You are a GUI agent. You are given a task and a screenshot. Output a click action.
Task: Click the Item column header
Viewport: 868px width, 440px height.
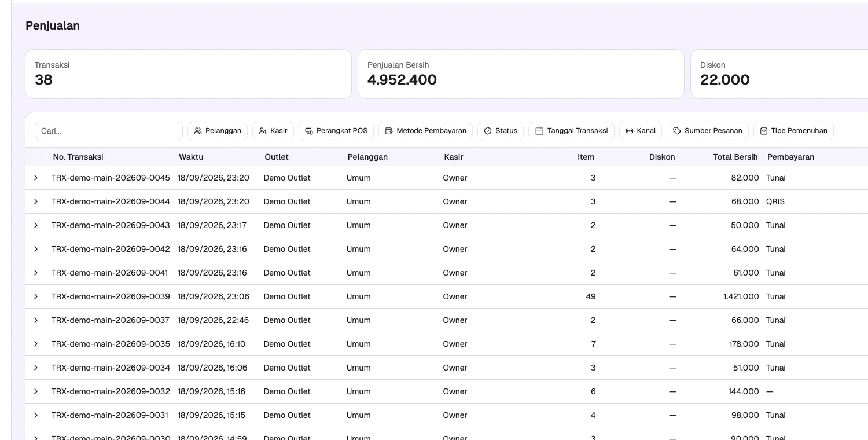click(586, 157)
